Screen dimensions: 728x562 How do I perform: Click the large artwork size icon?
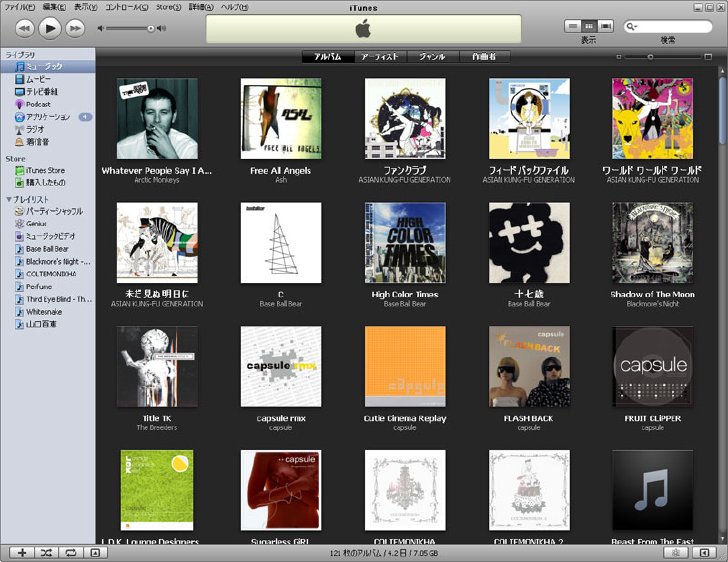coord(708,57)
